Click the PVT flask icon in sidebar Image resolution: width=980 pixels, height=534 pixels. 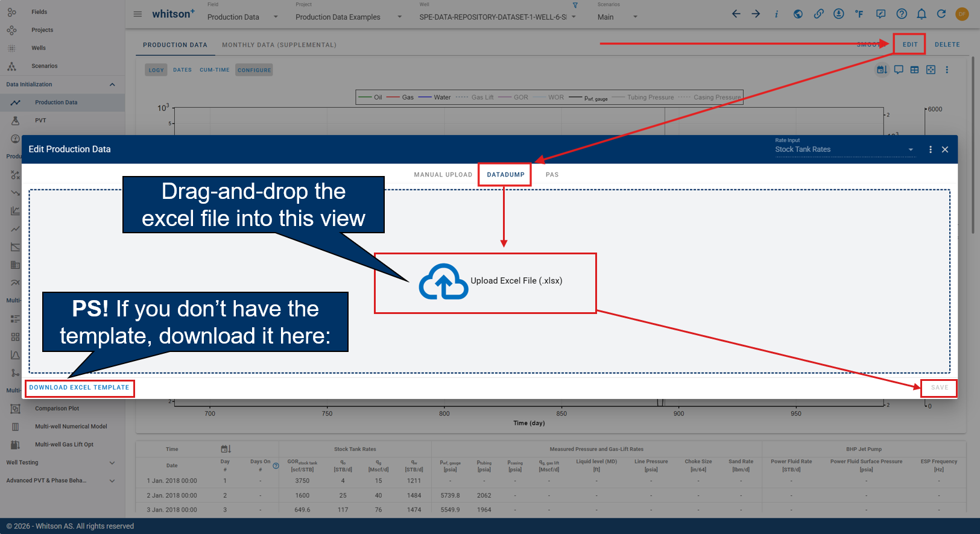click(x=16, y=121)
